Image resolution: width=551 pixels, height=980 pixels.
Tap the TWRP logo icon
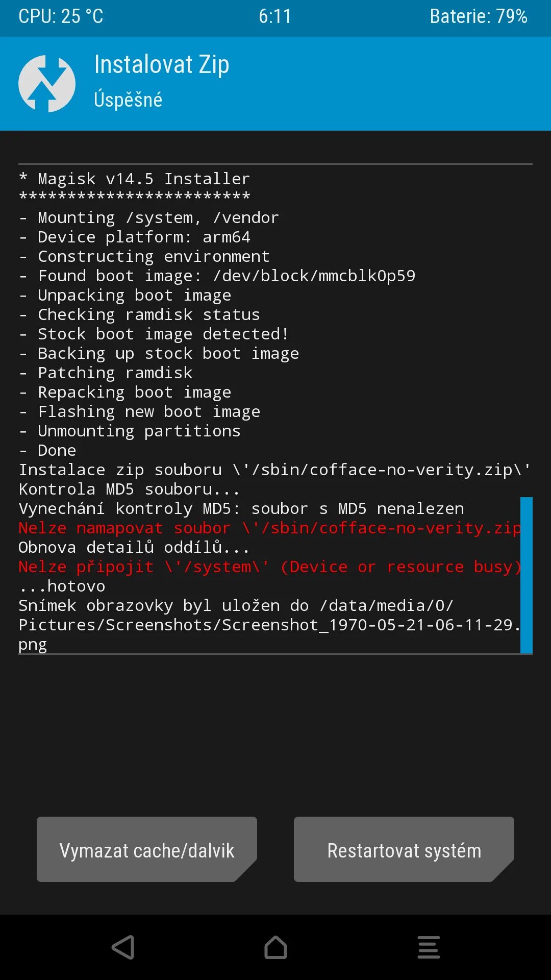tap(47, 84)
